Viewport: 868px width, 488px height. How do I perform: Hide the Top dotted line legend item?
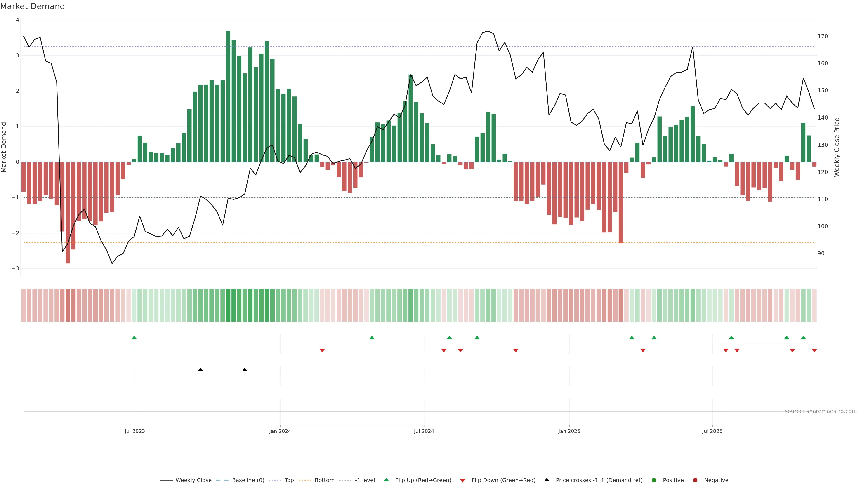(289, 480)
